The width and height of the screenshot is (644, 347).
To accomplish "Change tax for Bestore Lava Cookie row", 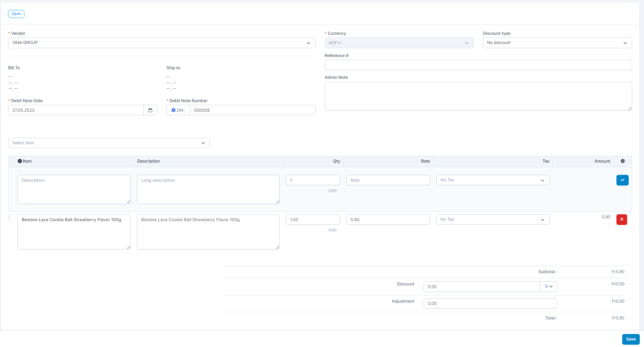I will coord(492,220).
